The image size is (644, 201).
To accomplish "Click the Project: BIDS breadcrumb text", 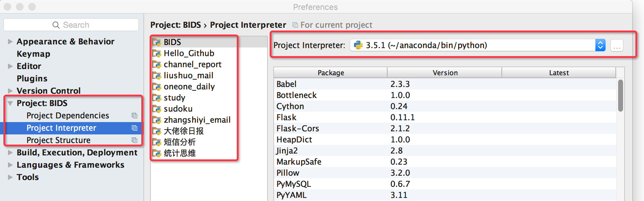I will click(175, 25).
